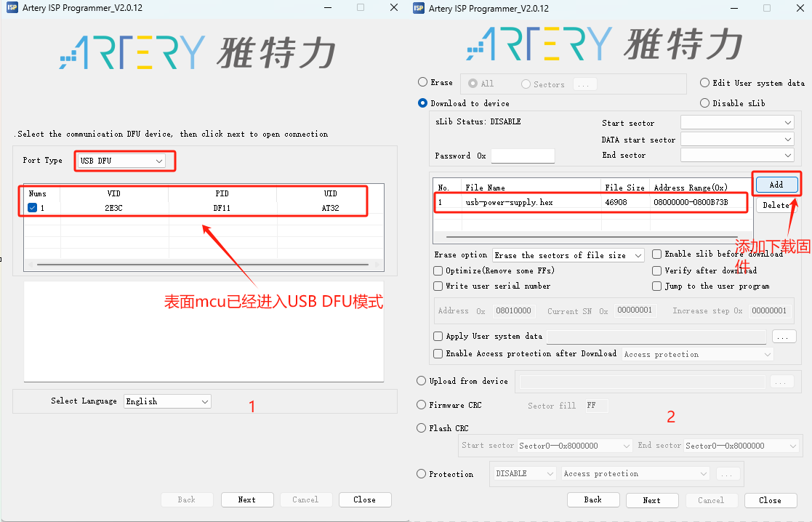Select UID value AT32 in device table
Screen dimensions: 812x522
tap(330, 208)
